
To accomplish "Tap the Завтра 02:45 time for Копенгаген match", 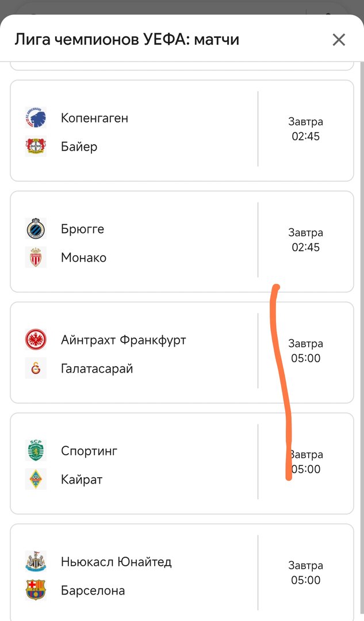I will pyautogui.click(x=306, y=129).
